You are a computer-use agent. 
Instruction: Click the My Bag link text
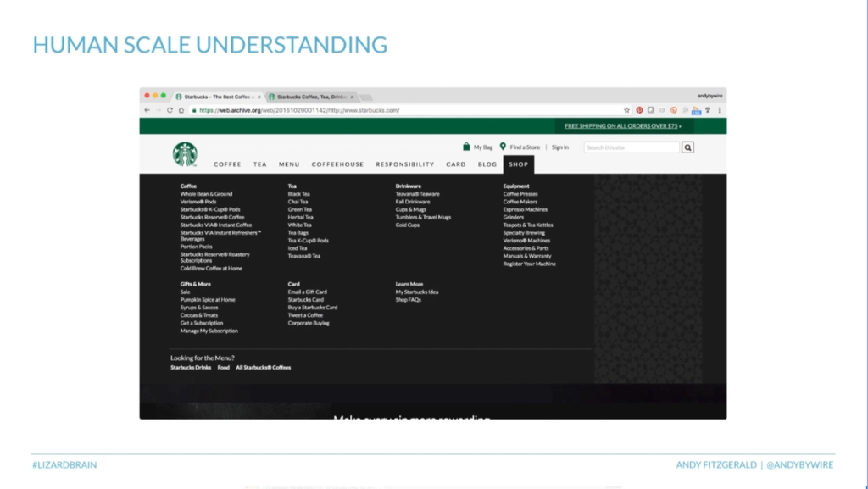pos(483,147)
